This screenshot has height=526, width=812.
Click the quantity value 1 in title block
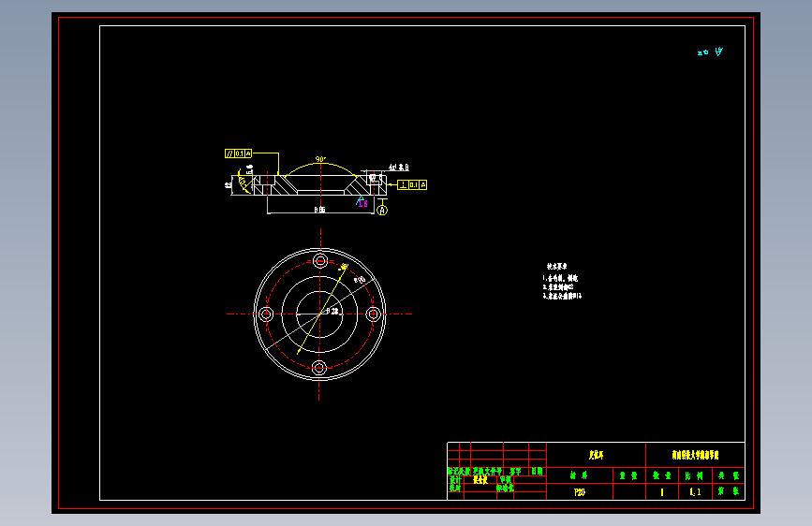click(x=662, y=492)
